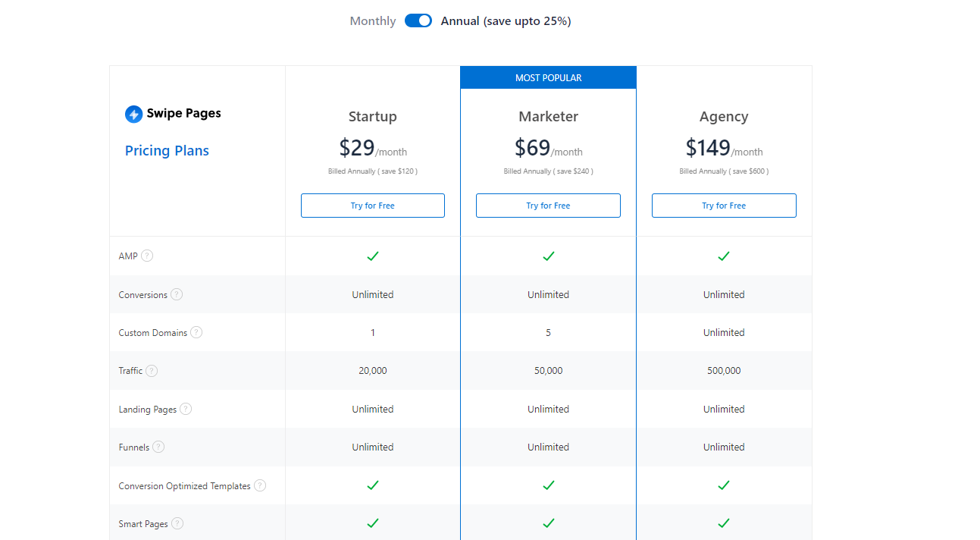Click Conversion Optimized Templates checkmark for Agency
The image size is (980, 540).
(x=724, y=485)
